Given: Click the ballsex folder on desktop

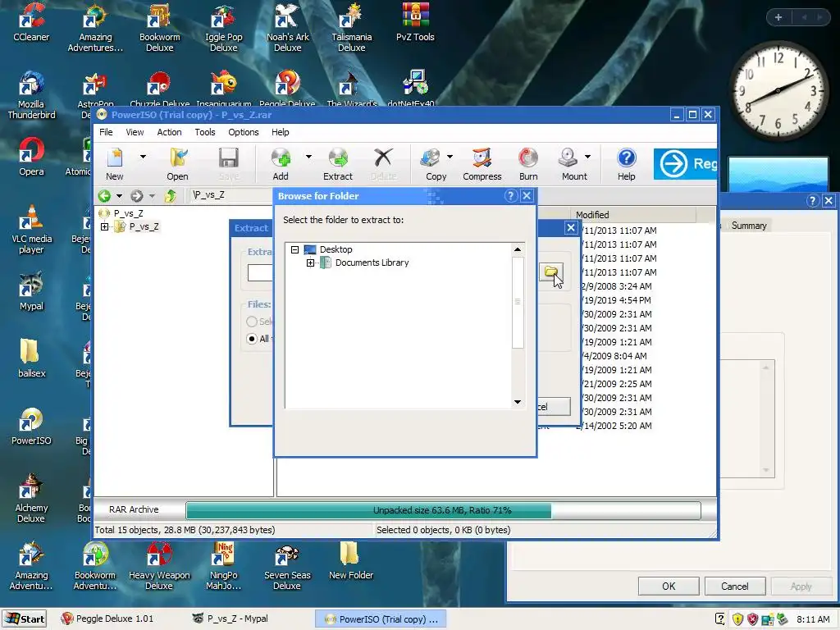Looking at the screenshot, I should (31, 358).
